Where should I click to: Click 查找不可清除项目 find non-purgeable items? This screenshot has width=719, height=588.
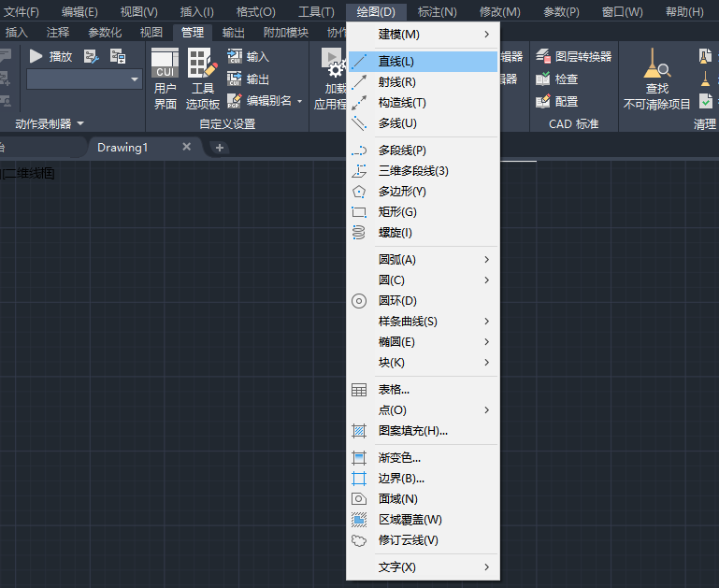(x=656, y=79)
